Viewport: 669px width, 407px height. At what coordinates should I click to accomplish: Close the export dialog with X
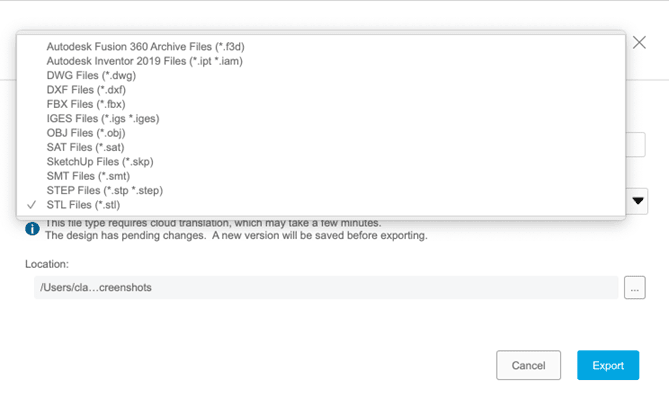click(x=641, y=42)
